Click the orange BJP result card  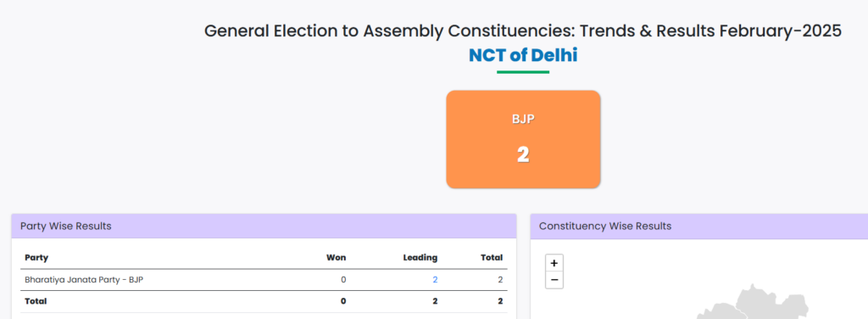click(523, 139)
